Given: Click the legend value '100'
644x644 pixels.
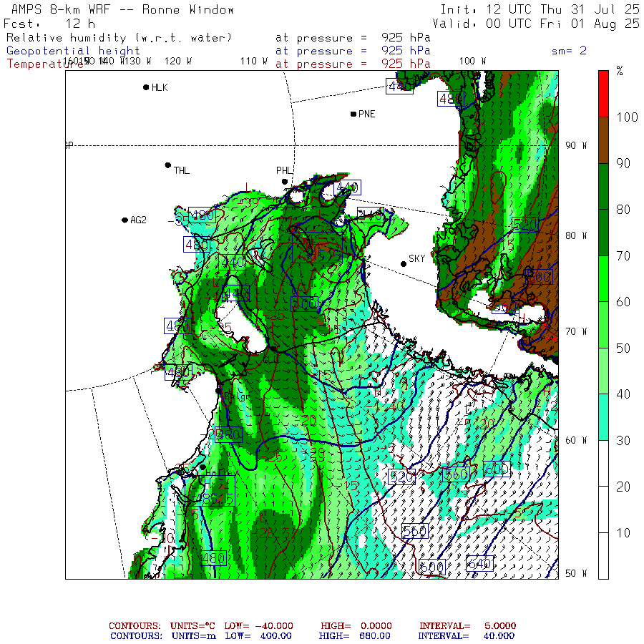Looking at the screenshot, I should 627,117.
